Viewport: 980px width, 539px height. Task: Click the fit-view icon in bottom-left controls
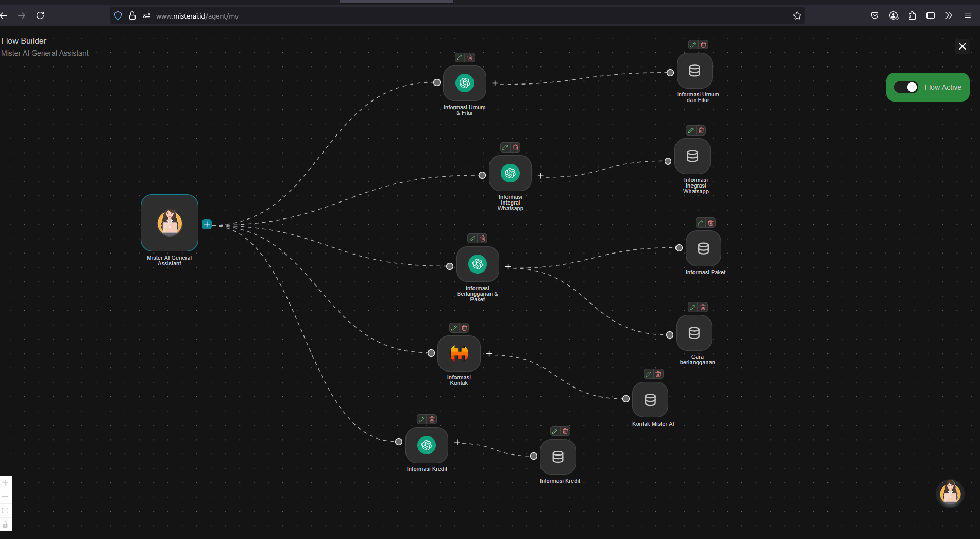click(5, 511)
